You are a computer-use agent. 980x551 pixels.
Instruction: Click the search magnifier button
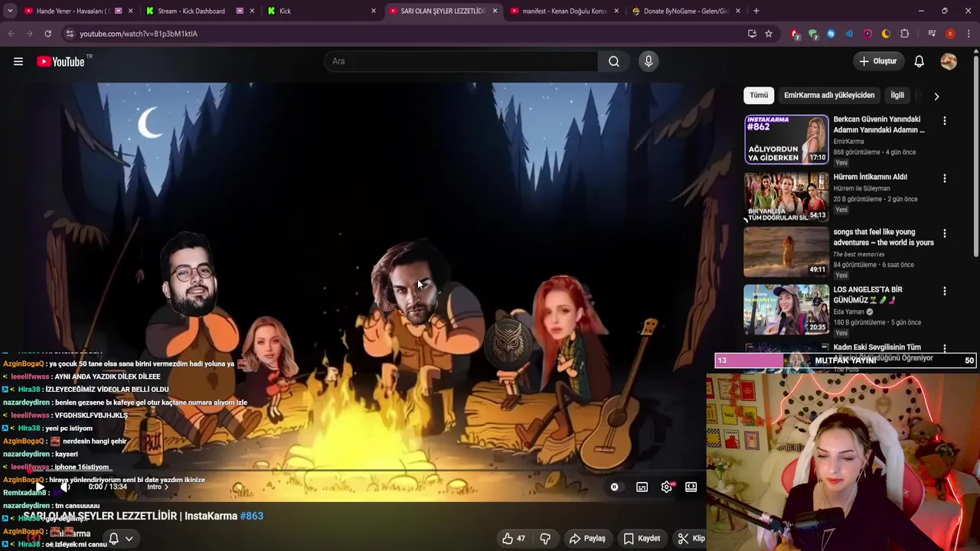tap(614, 61)
